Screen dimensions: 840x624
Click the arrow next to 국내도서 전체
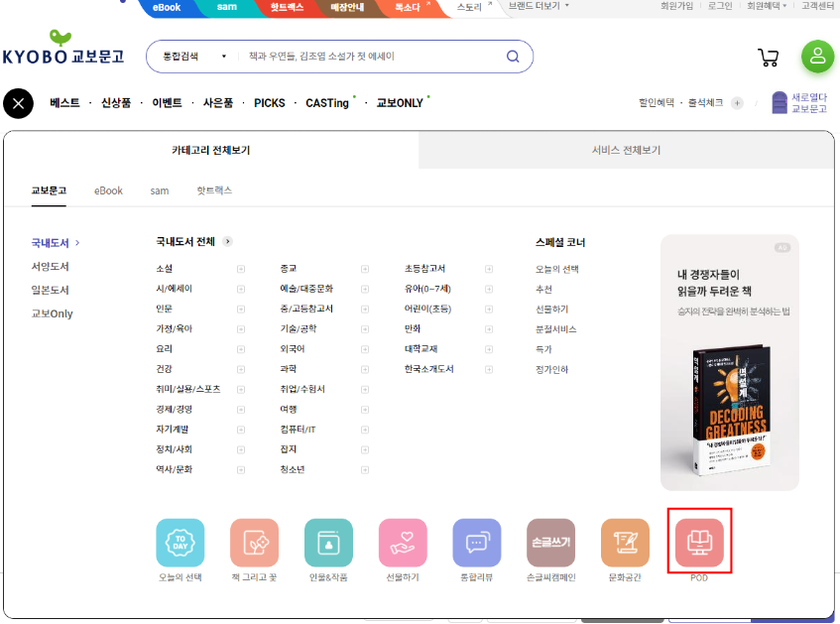point(228,242)
